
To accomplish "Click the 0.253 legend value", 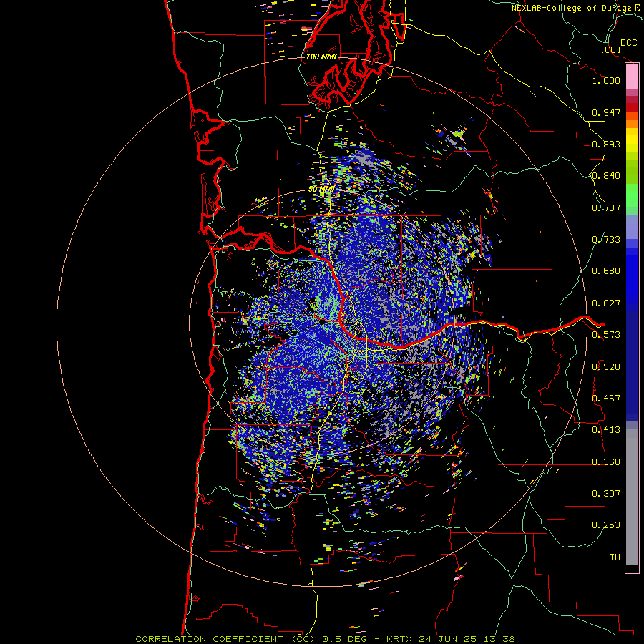I will [x=606, y=525].
